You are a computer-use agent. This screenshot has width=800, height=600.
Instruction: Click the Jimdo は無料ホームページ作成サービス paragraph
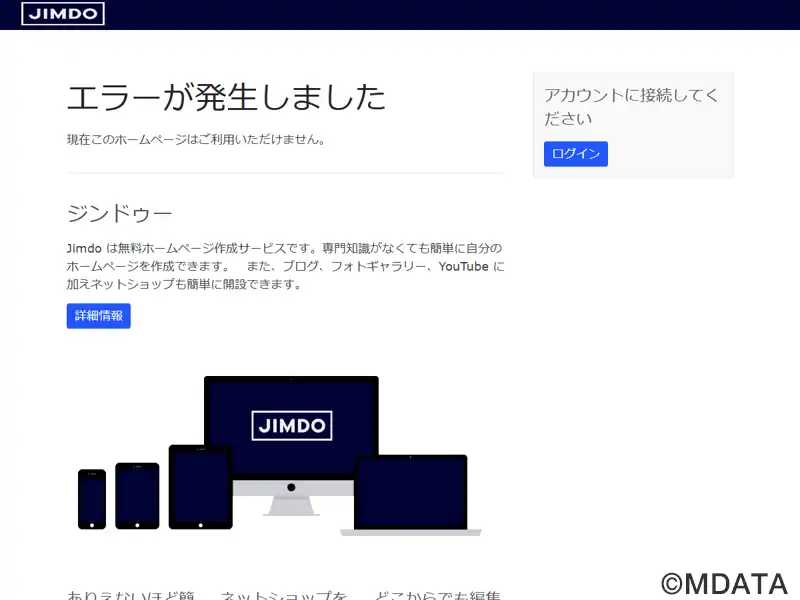[286, 266]
